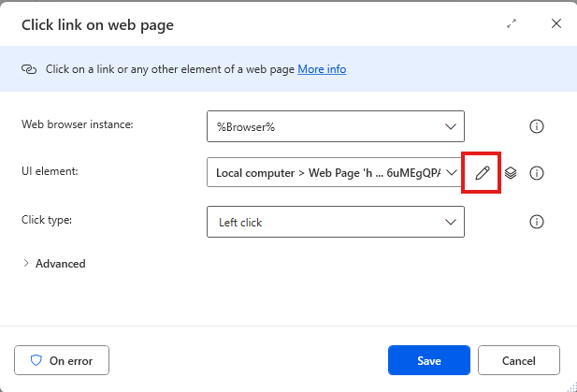577x392 pixels.
Task: Open the Click type dropdown
Action: tap(335, 222)
